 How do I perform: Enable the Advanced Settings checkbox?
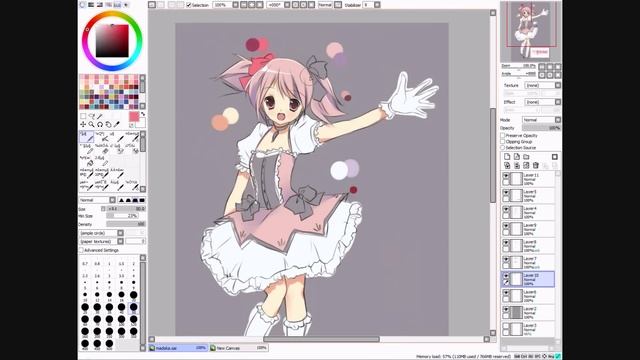pos(81,250)
